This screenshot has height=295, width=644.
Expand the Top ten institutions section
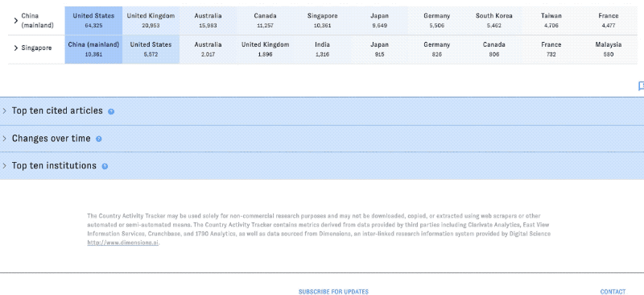click(322, 166)
